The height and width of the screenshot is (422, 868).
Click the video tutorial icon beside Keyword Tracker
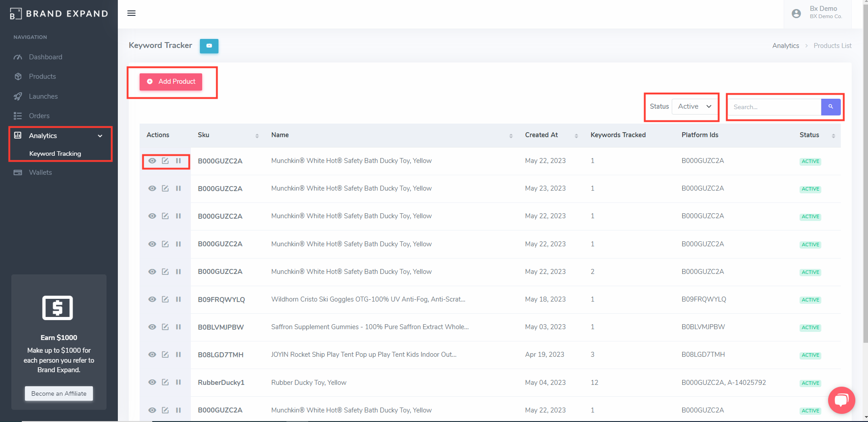[x=209, y=46]
